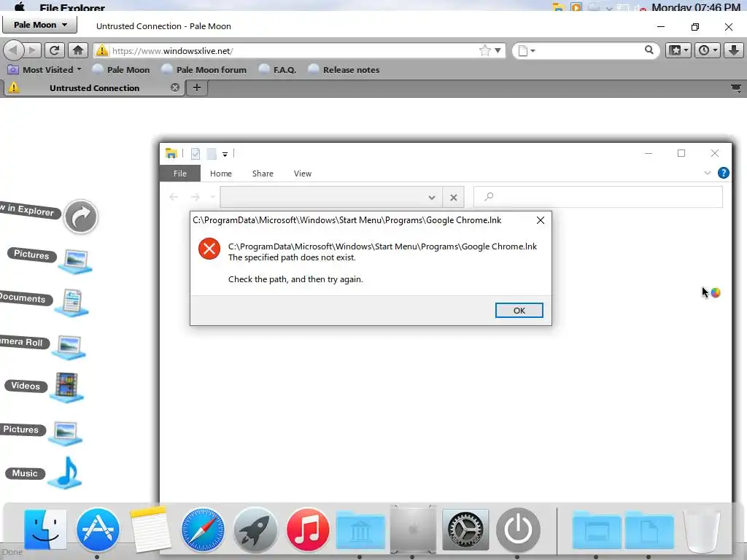The image size is (747, 560).
Task: Open the File Explorer menu bar title
Action: click(72, 7)
